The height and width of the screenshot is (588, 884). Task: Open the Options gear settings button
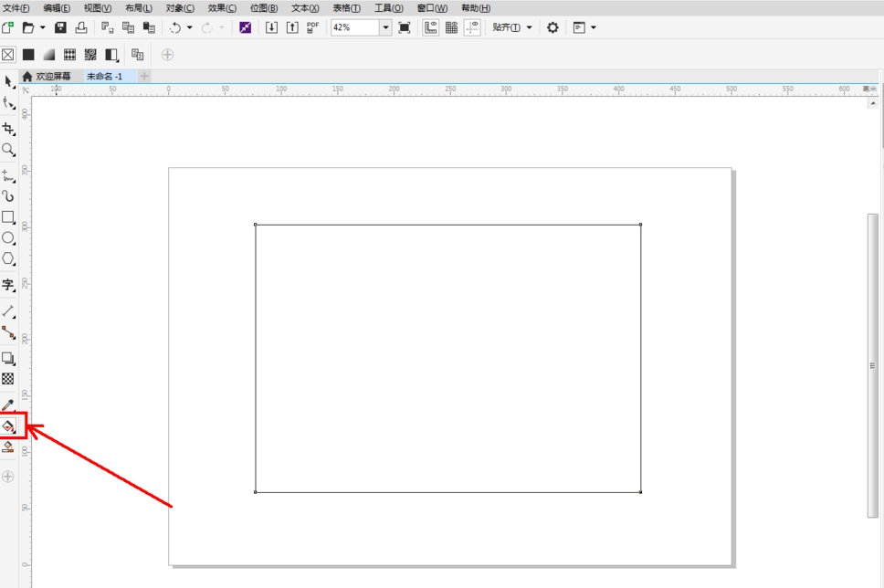tap(552, 28)
